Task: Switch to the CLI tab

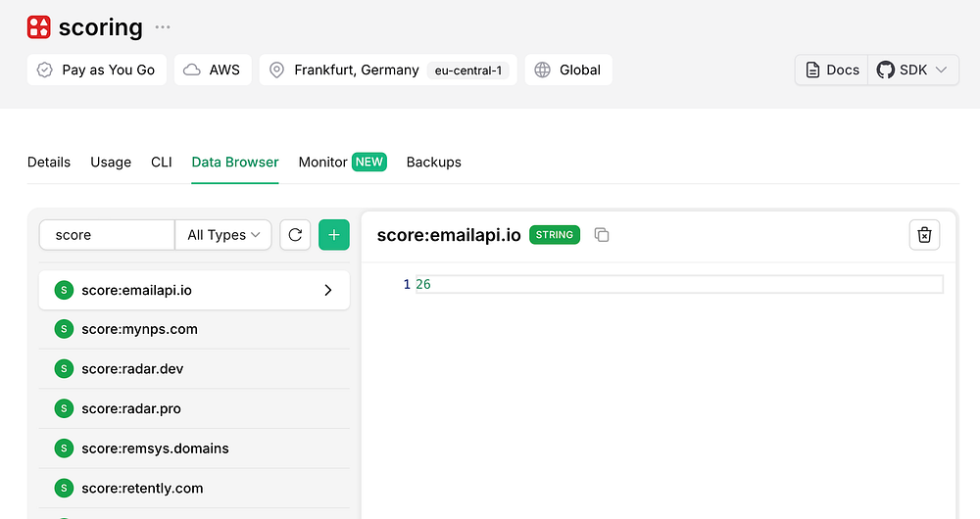Action: point(162,163)
